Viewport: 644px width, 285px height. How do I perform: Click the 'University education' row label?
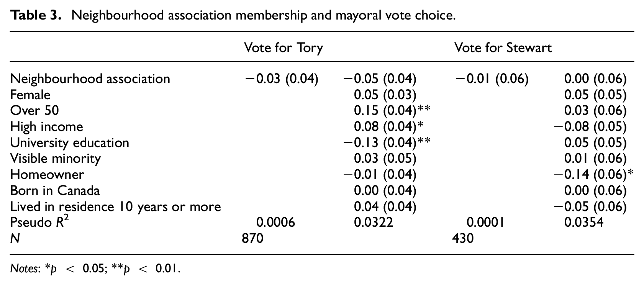point(69,142)
